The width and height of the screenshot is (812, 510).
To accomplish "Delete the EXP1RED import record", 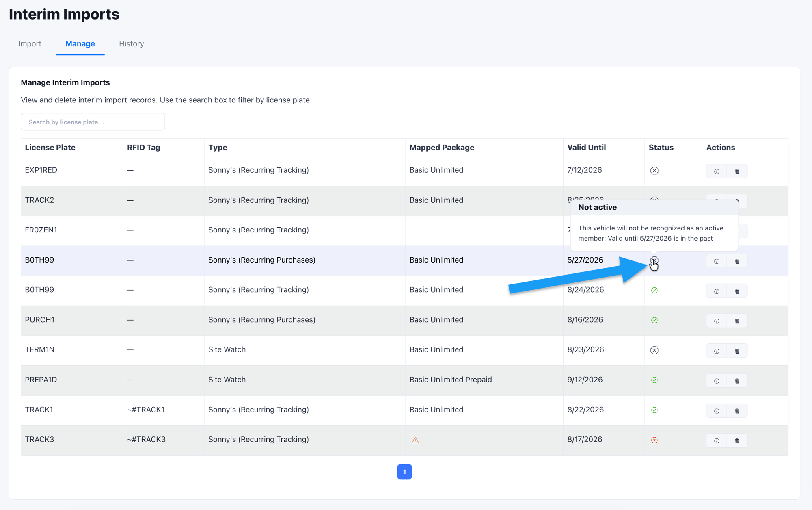I will click(737, 171).
